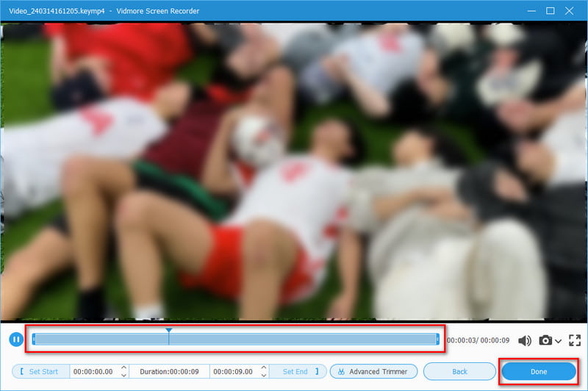The image size is (588, 391).
Task: Decrease the start time with down arrow
Action: [x=123, y=375]
